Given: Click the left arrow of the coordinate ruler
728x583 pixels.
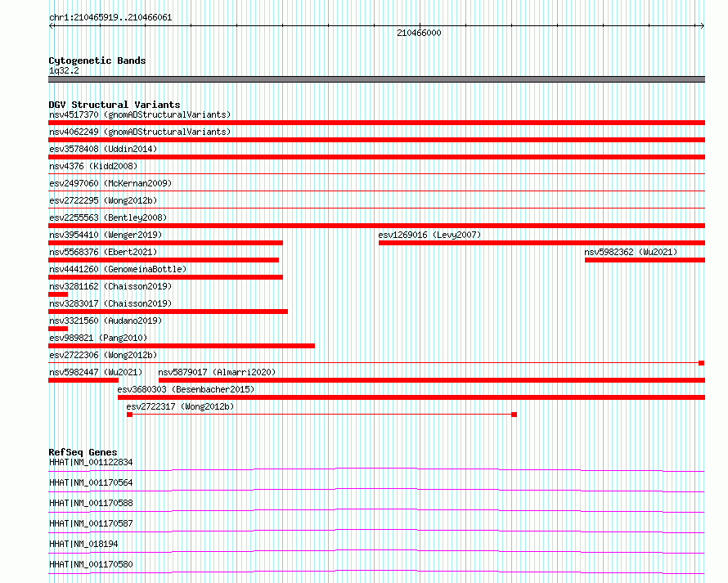Looking at the screenshot, I should click(x=52, y=26).
